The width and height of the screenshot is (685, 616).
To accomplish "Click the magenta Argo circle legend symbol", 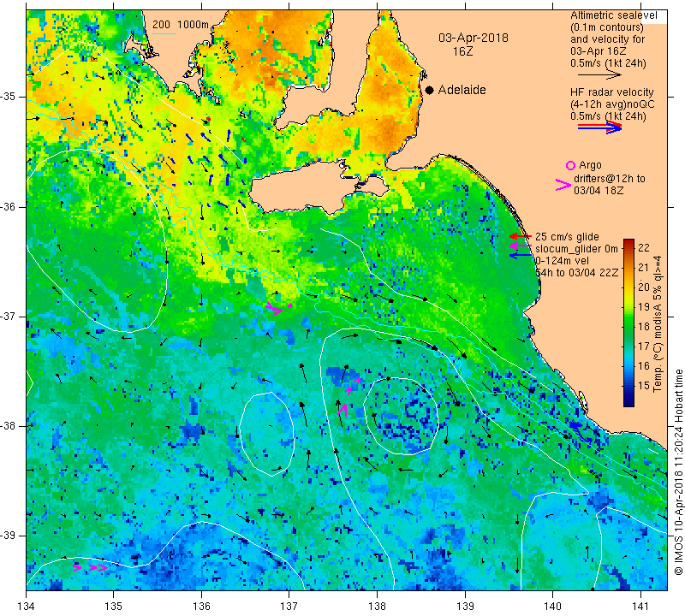I will click(x=570, y=165).
